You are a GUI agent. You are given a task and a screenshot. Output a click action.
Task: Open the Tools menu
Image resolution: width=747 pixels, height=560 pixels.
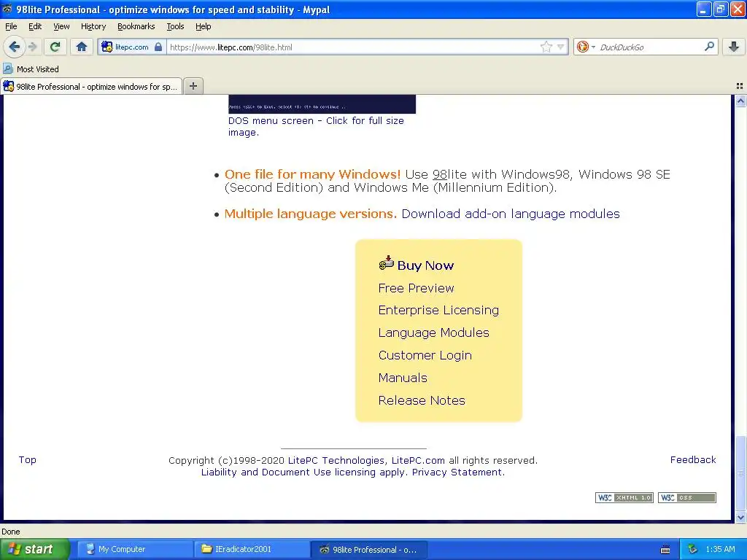pos(175,26)
